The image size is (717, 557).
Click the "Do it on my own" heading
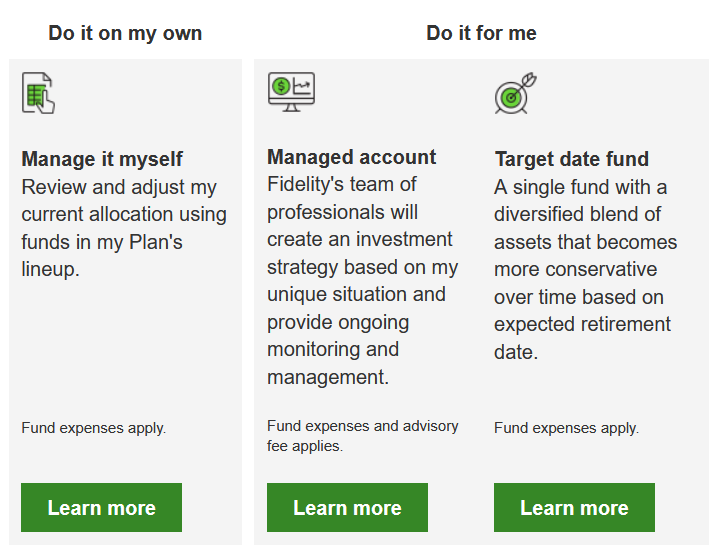point(125,33)
